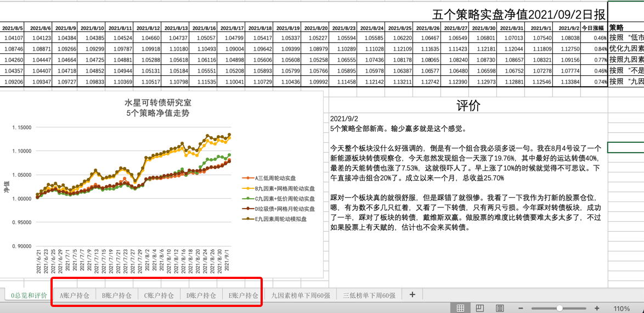This screenshot has width=644, height=313.
Task: Open the 0总览和评价 sheet tab
Action: point(29,295)
